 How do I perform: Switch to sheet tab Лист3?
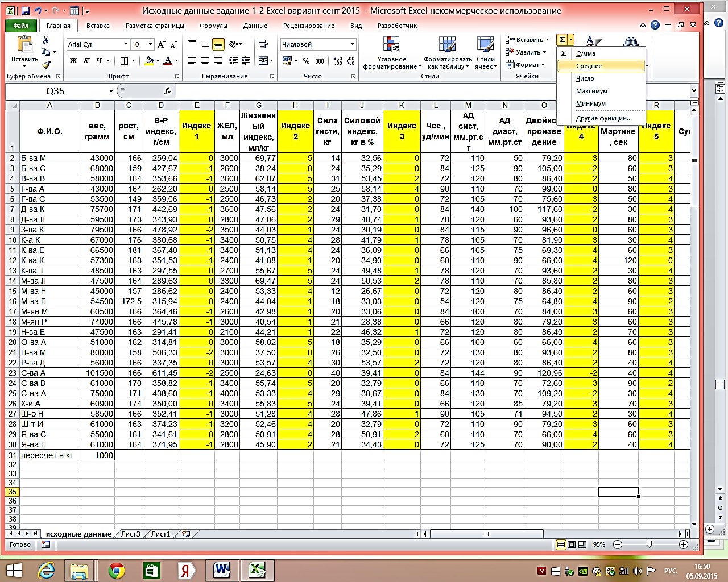coord(130,534)
